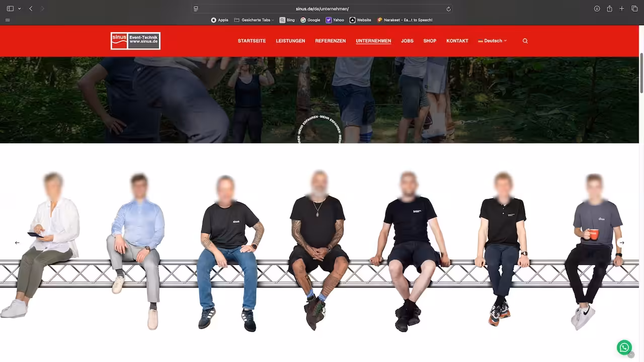This screenshot has height=362, width=644.
Task: Open the Yahoo bookmark
Action: [x=335, y=20]
